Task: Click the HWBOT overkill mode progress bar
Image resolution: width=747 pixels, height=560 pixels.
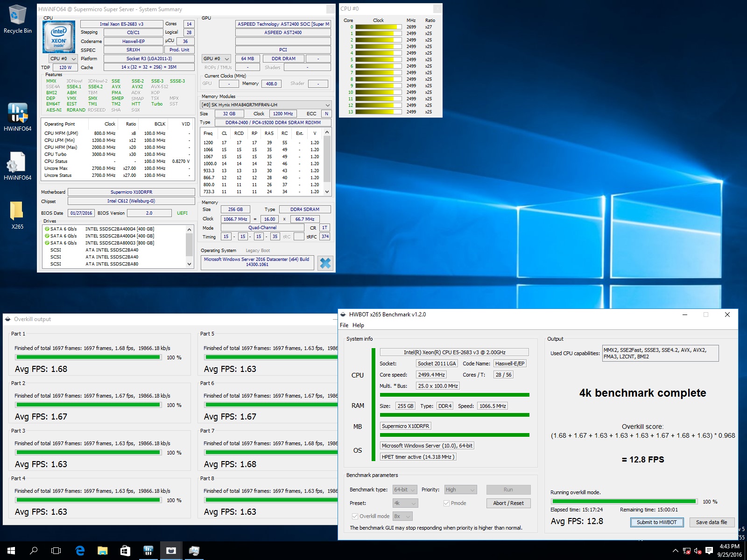Action: (624, 502)
